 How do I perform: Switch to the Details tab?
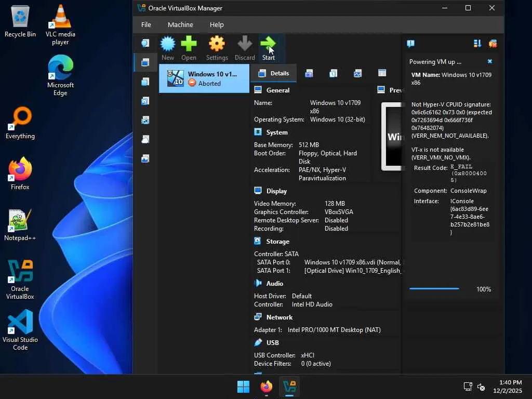pyautogui.click(x=274, y=73)
